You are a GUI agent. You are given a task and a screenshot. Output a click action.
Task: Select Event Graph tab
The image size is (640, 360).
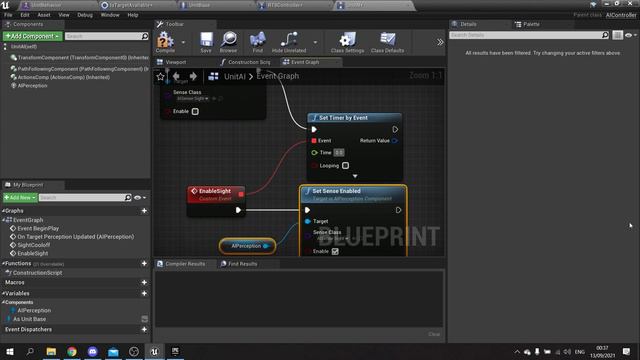click(x=305, y=62)
